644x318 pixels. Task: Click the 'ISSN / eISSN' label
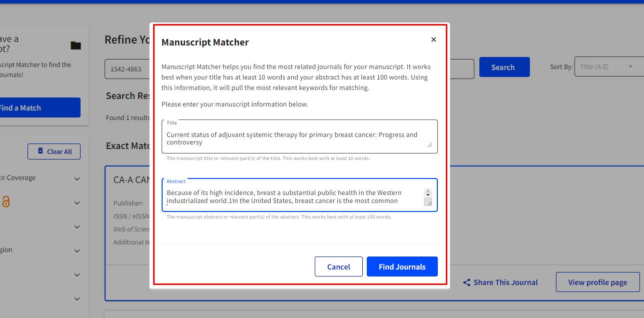tap(132, 216)
